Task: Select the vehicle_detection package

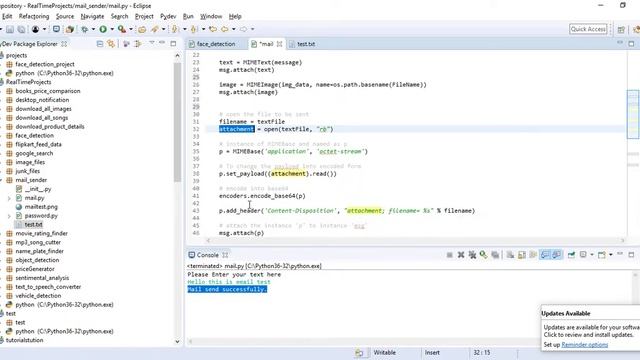Action: (38, 296)
